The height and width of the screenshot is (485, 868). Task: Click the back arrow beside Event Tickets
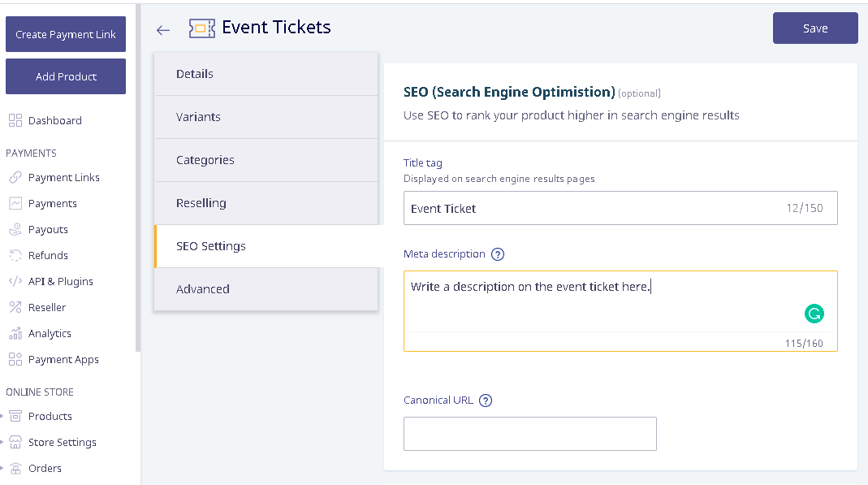click(x=162, y=30)
